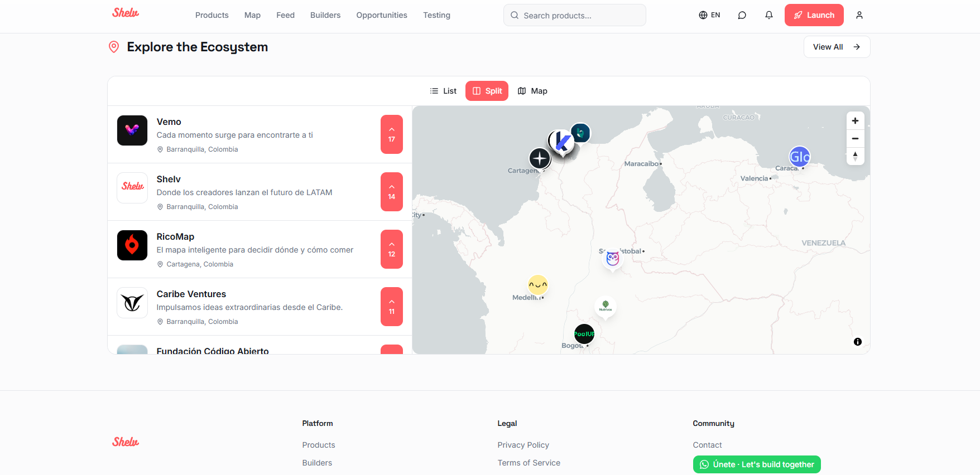The height and width of the screenshot is (475, 980).
Task: Open the map attribution info icon
Action: [x=858, y=342]
